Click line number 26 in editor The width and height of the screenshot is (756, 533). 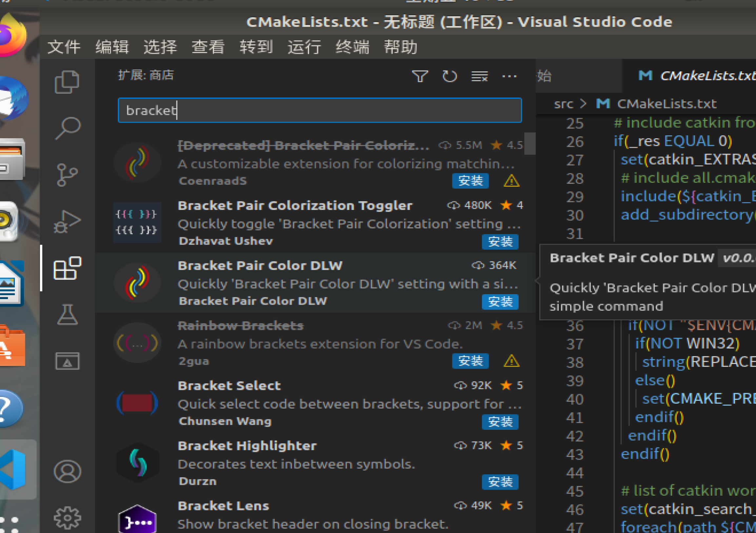(x=575, y=142)
